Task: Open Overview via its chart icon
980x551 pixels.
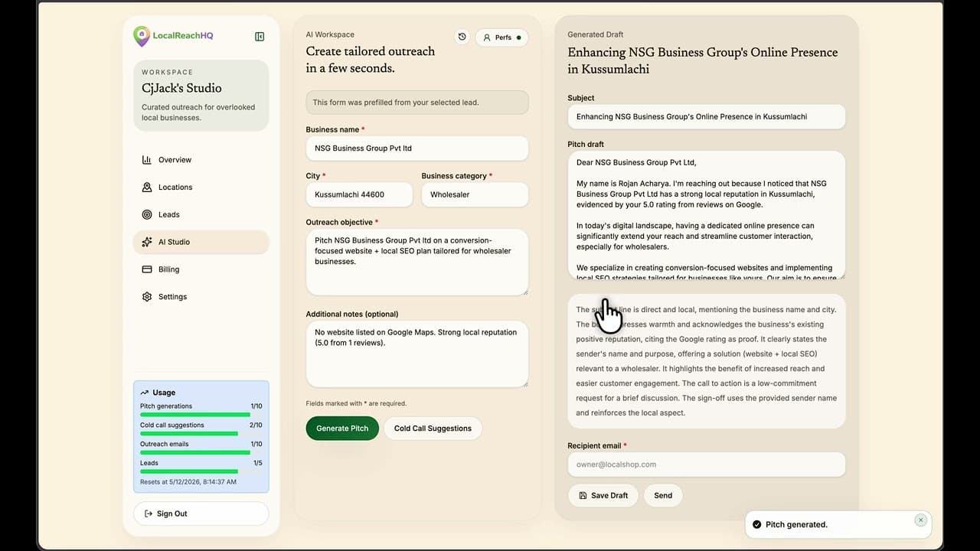Action: 147,160
